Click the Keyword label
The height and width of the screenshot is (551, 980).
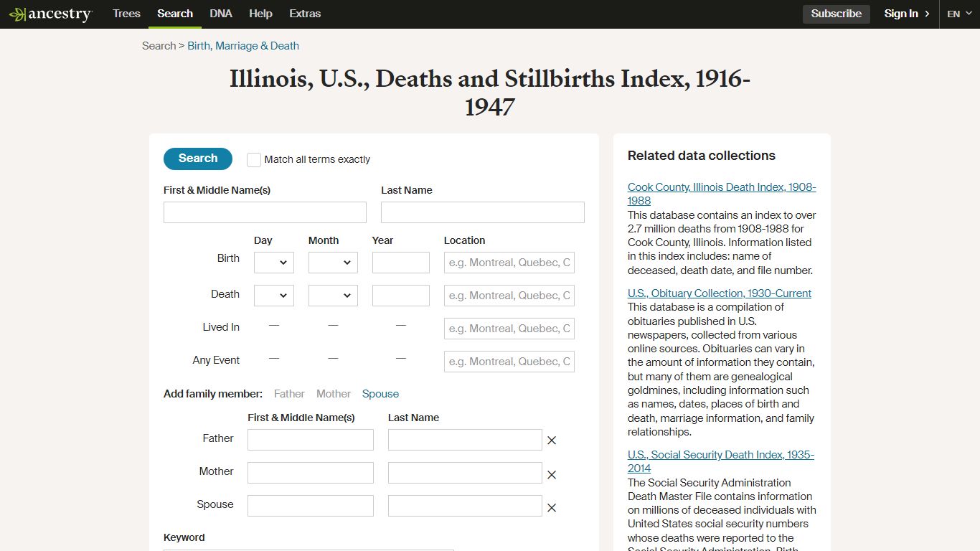184,537
